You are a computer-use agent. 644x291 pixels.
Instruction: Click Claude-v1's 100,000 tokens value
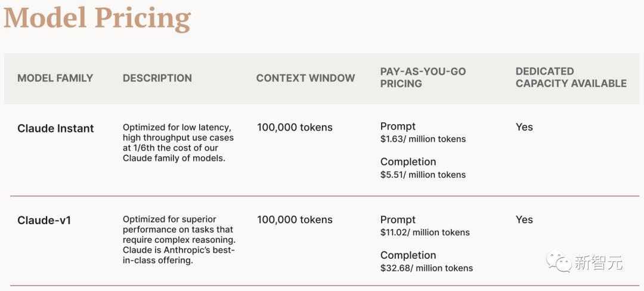[x=295, y=220]
